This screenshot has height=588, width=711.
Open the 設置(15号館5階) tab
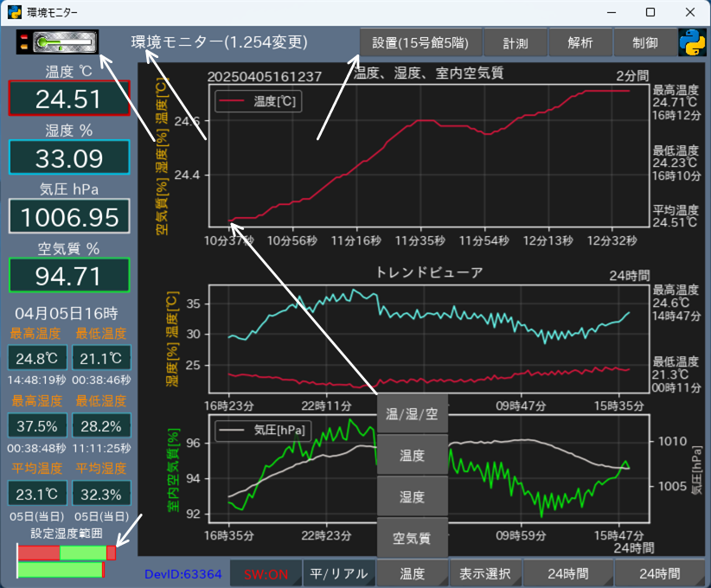click(420, 42)
